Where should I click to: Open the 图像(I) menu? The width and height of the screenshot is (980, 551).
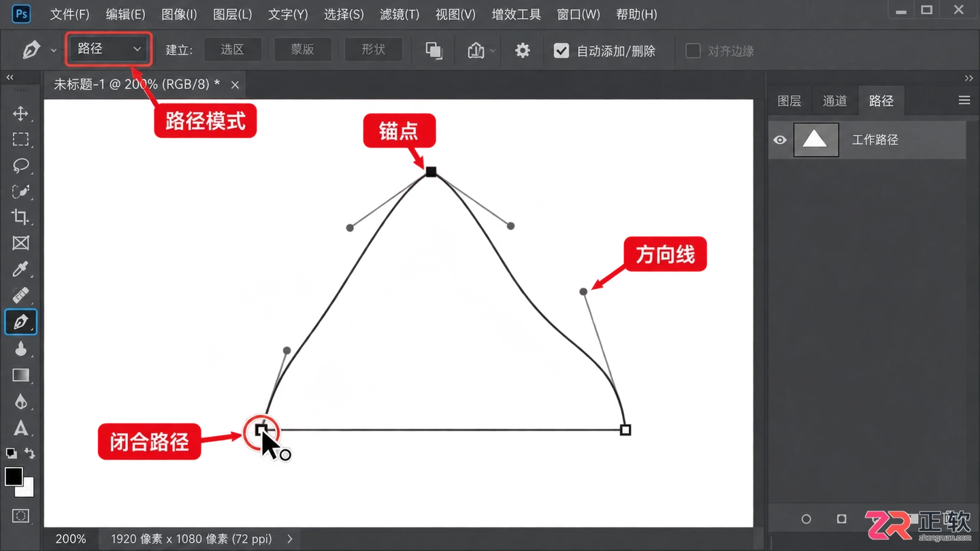(179, 14)
